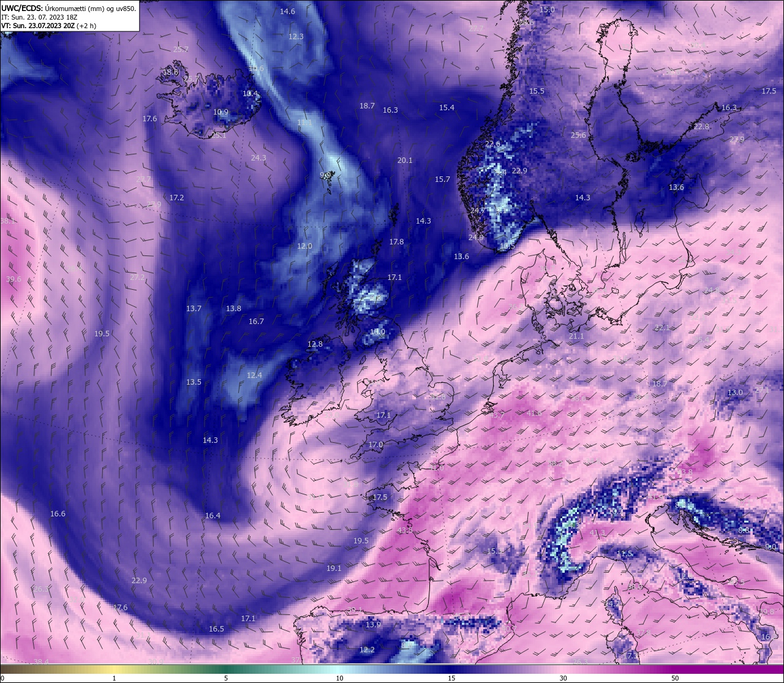This screenshot has width=784, height=683.
Task: Click the 13.0 value label
Action: tap(735, 393)
